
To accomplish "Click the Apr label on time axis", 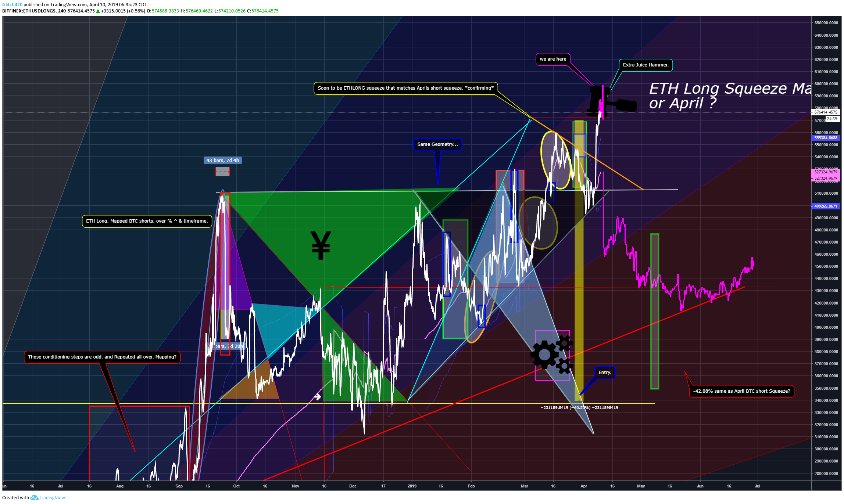I will tap(584, 486).
